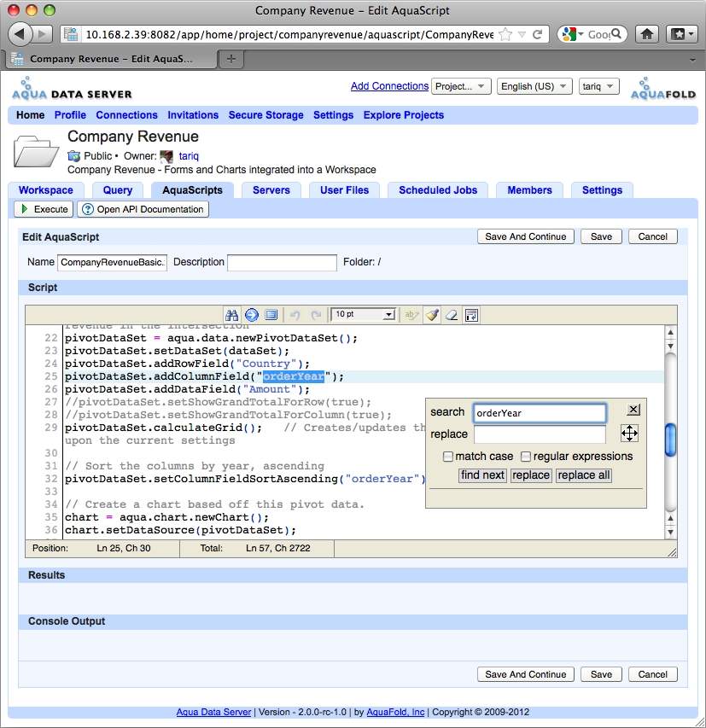Open the tariq user dropdown
This screenshot has width=706, height=728.
pos(598,86)
